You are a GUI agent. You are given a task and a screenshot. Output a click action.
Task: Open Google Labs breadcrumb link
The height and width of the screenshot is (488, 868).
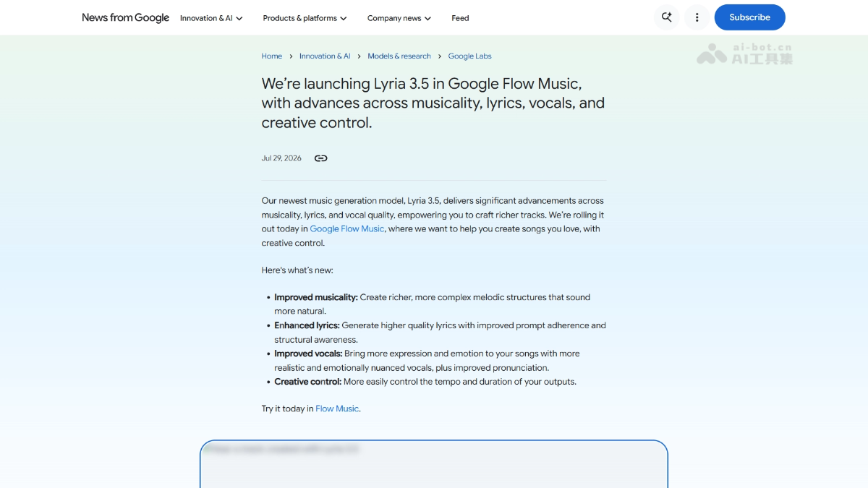(469, 56)
